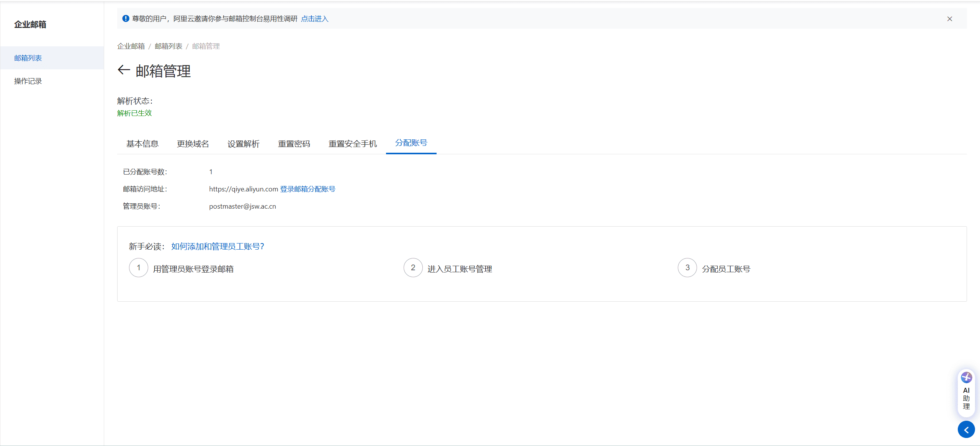Select step circle 2 进入员工账号管理

[x=412, y=268]
